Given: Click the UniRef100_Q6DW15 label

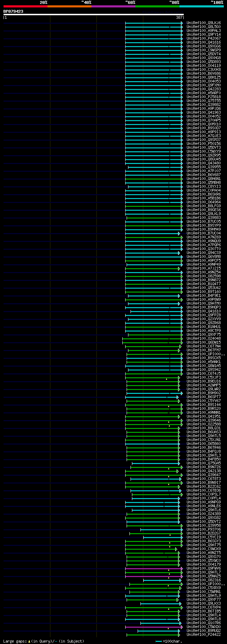Looking at the screenshot, I should [x=204, y=343].
